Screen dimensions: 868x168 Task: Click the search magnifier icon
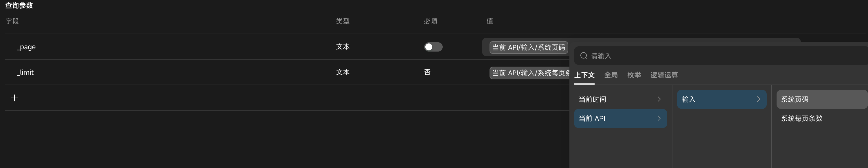click(584, 56)
